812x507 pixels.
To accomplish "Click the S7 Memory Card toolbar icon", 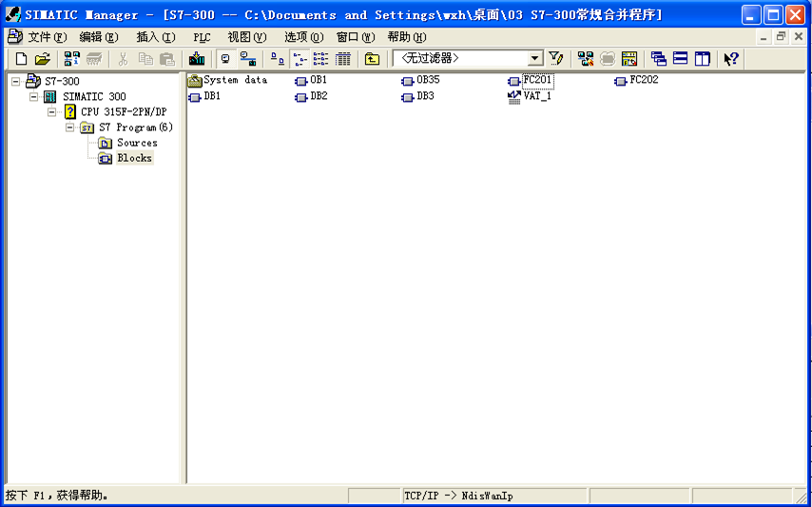I will [94, 59].
